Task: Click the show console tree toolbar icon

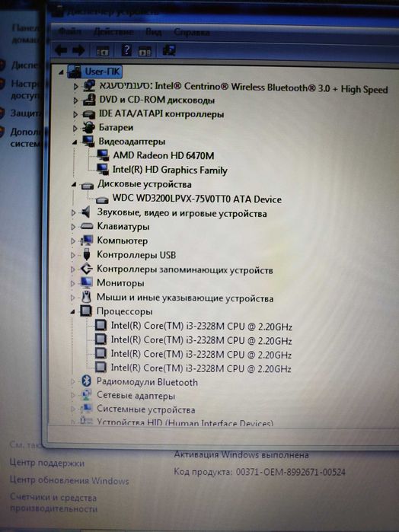Action: [x=103, y=51]
